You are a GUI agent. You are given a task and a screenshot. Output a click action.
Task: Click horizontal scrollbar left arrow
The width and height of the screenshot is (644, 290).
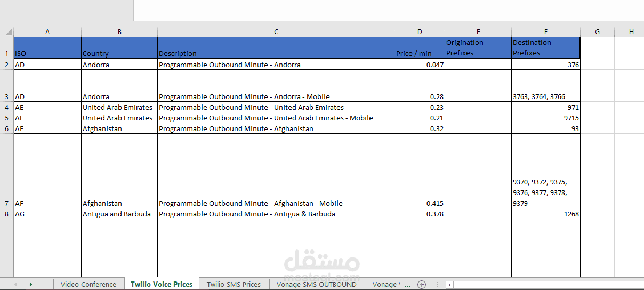point(449,285)
